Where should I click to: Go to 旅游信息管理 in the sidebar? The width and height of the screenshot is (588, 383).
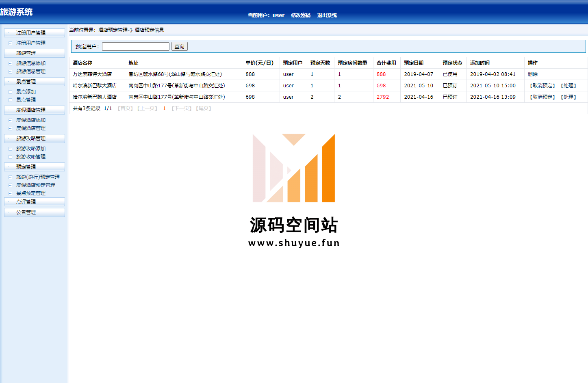(x=31, y=71)
